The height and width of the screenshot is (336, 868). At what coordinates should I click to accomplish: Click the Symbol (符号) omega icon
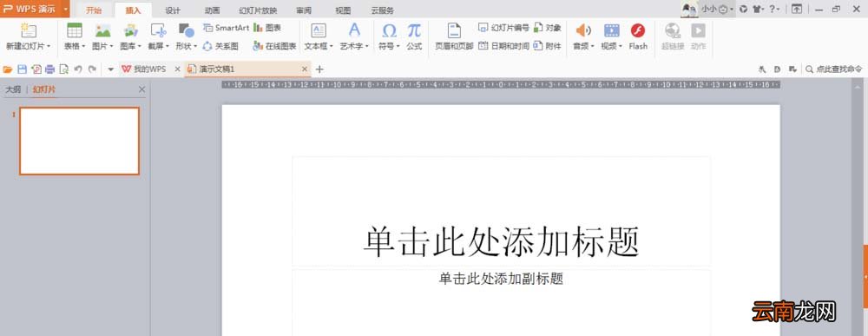click(389, 30)
